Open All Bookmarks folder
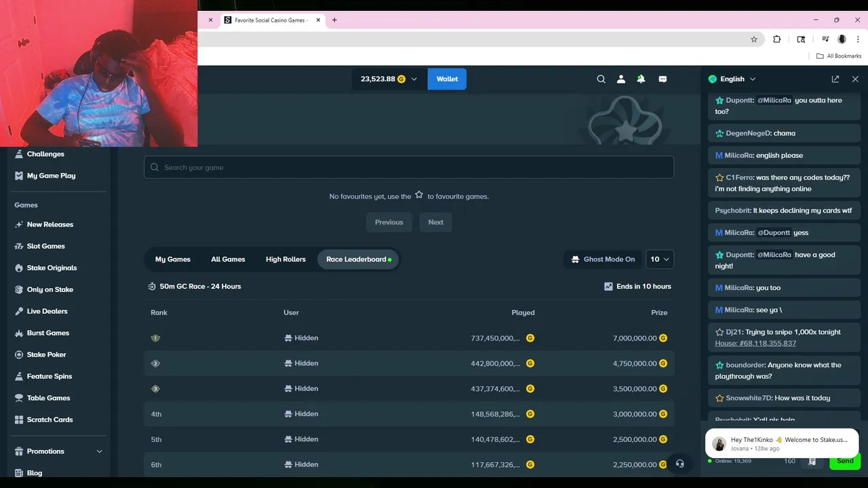This screenshot has height=488, width=868. click(x=839, y=56)
